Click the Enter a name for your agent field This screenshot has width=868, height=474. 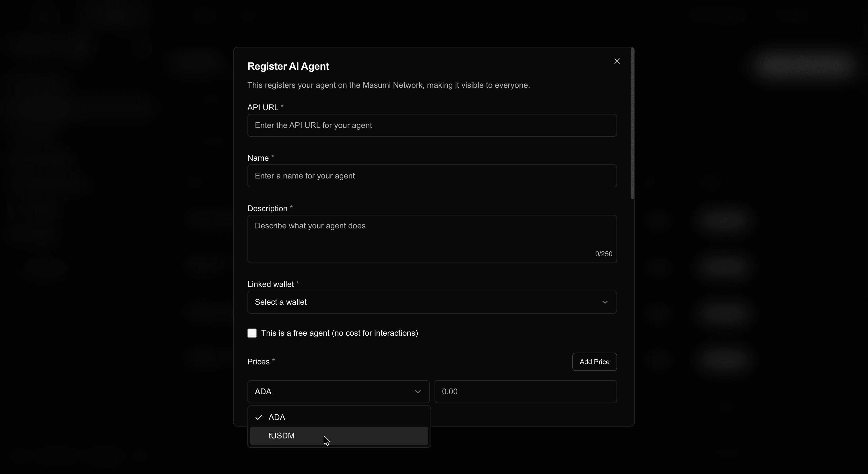click(x=432, y=176)
